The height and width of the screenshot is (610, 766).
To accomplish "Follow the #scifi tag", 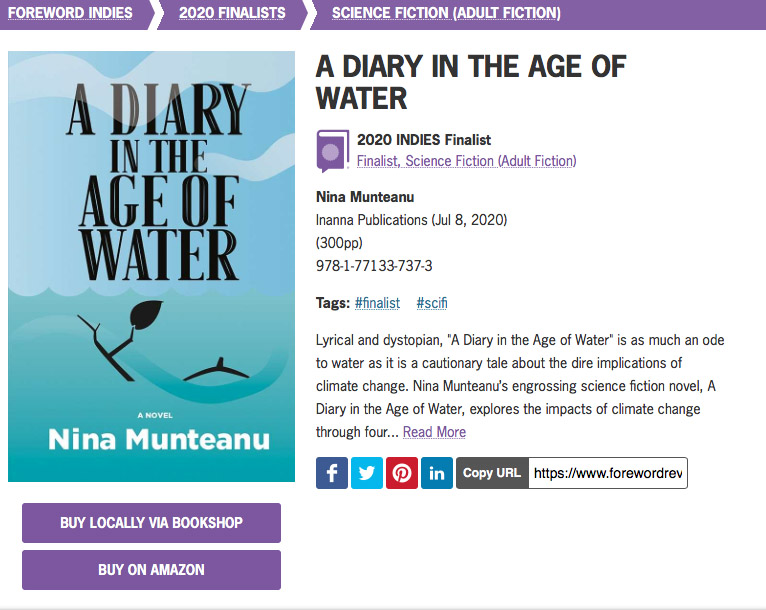I will (432, 303).
